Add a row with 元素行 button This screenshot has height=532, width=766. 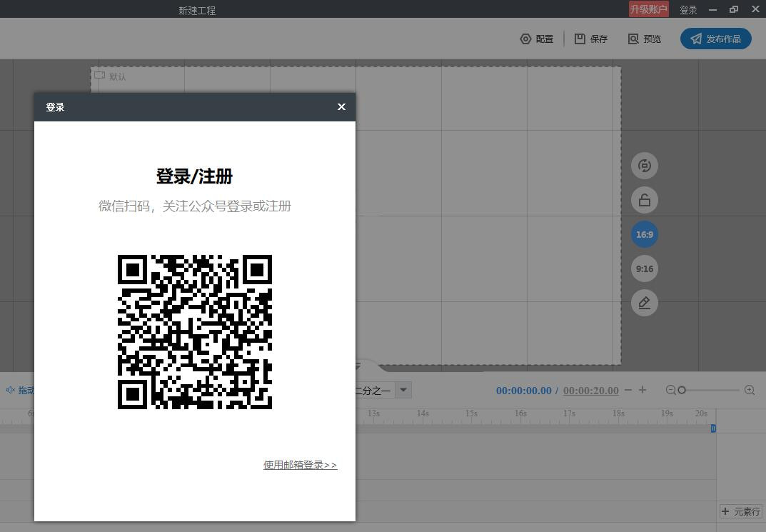coord(740,511)
